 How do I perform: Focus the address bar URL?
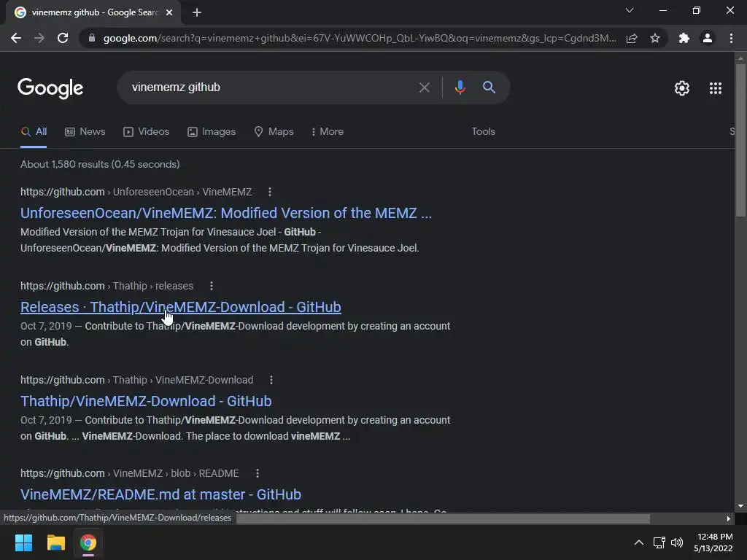click(x=359, y=38)
